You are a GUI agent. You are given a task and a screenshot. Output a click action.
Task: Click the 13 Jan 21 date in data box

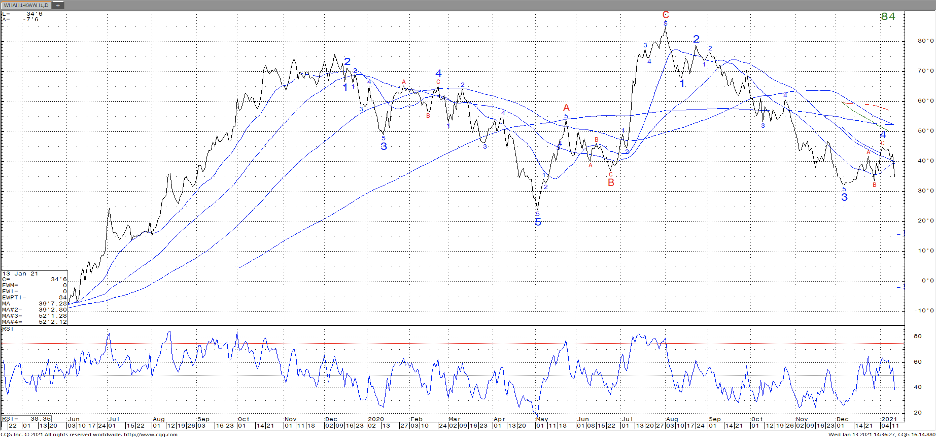tap(20, 274)
